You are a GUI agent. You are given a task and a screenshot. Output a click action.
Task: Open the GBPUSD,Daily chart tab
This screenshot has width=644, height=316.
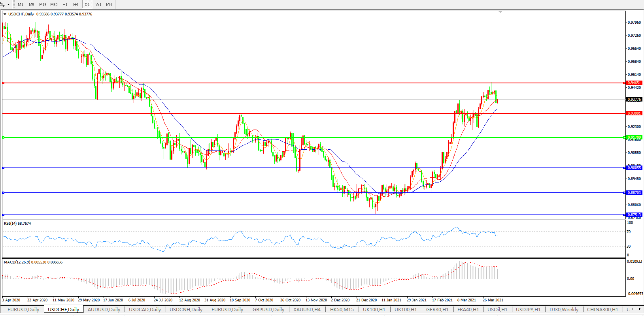pyautogui.click(x=268, y=310)
